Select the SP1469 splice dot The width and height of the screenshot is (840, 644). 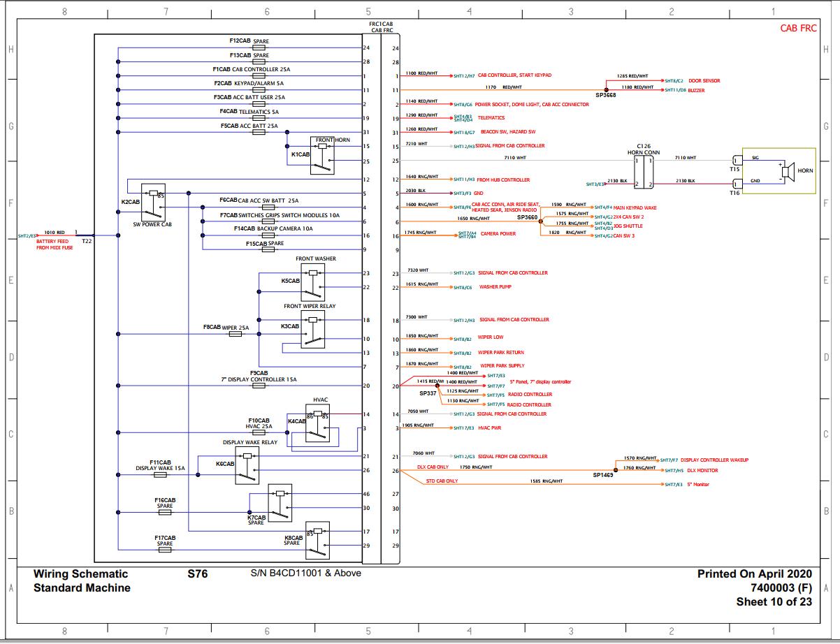tap(616, 469)
